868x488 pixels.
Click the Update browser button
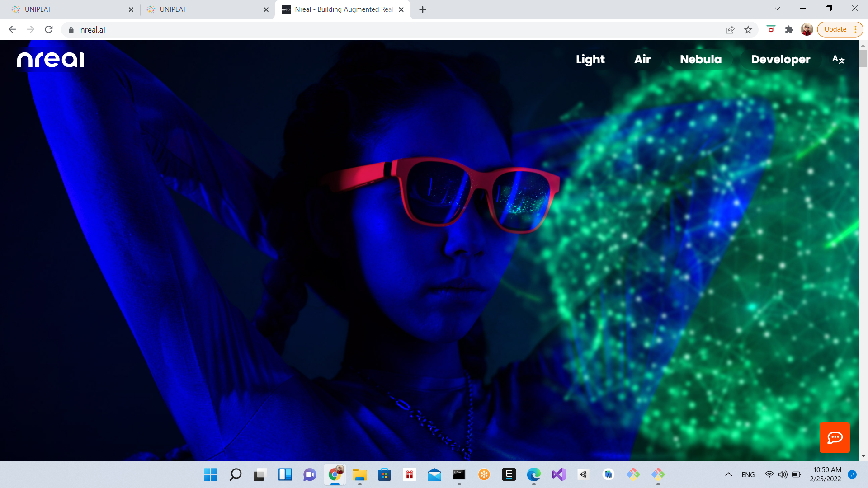coord(835,29)
